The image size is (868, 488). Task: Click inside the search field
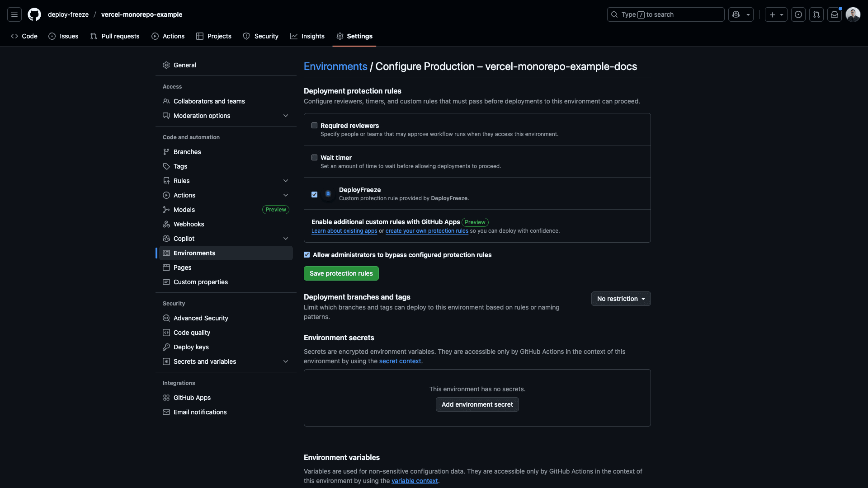(665, 14)
